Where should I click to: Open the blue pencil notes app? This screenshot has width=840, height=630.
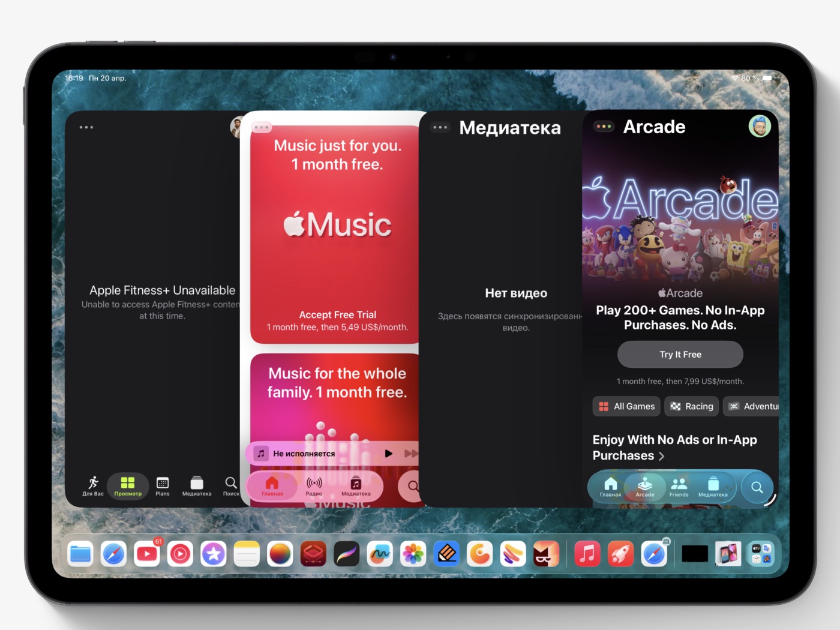pos(446,554)
